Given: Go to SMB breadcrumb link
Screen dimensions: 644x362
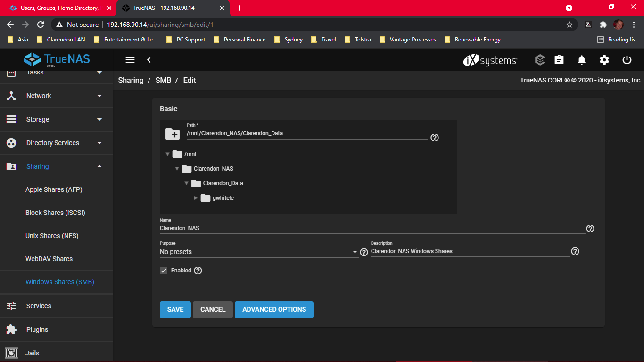Looking at the screenshot, I should pos(163,81).
